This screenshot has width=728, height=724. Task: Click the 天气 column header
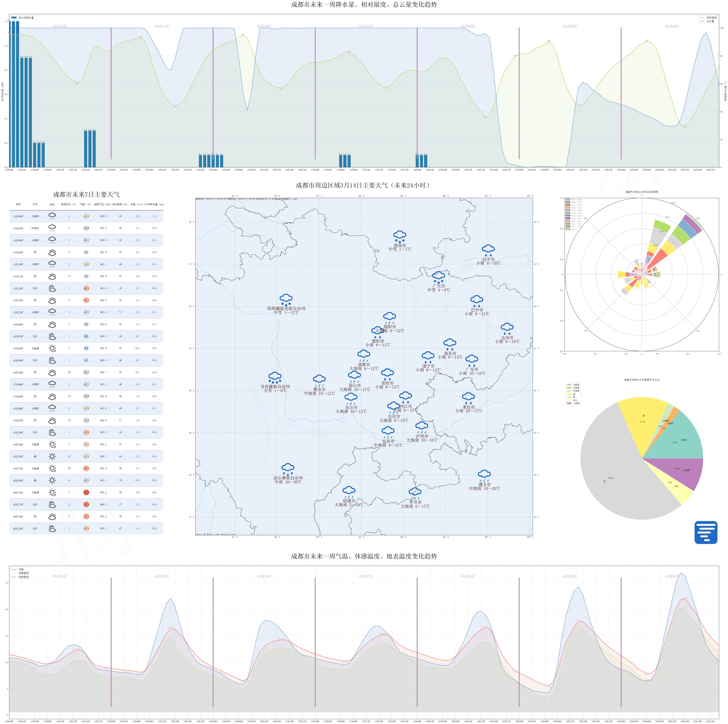[x=35, y=205]
